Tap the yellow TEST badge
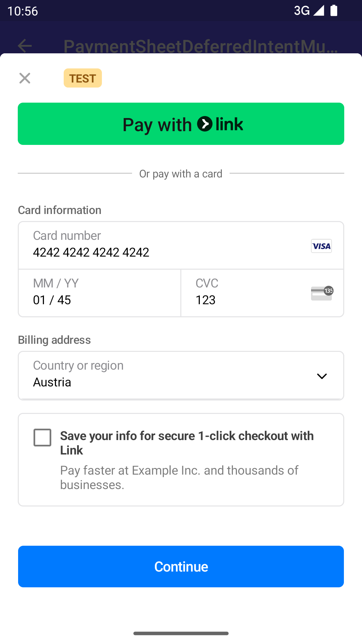This screenshot has height=644, width=362. (x=83, y=78)
